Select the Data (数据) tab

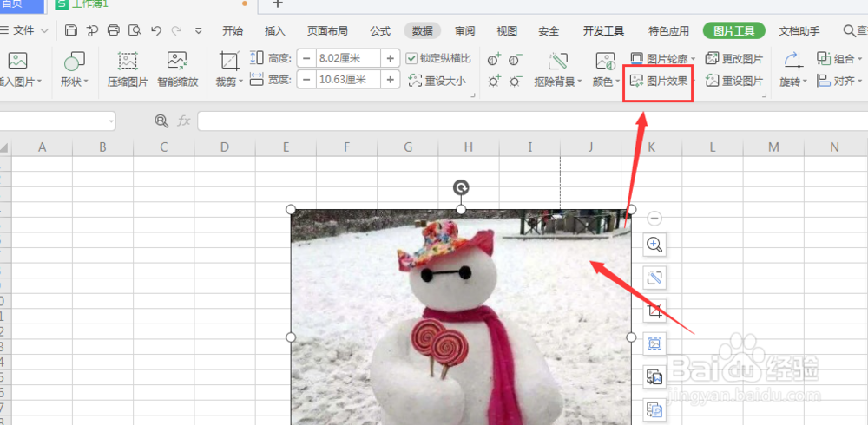tap(423, 31)
